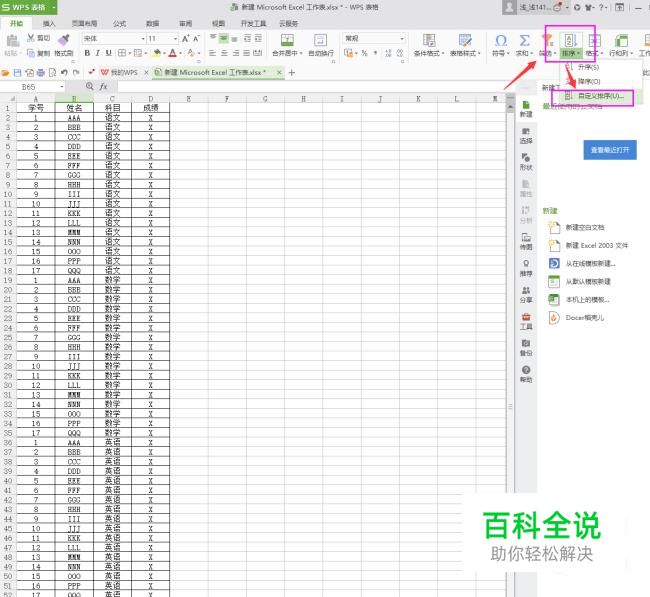Toggle middle vertical alignment button
Viewport: 650px width, 597px height.
point(223,39)
